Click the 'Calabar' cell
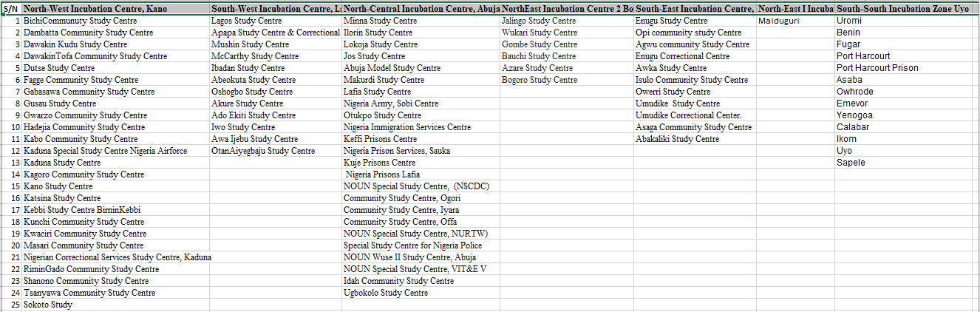Viewport: 980px width, 312px height. [902, 127]
